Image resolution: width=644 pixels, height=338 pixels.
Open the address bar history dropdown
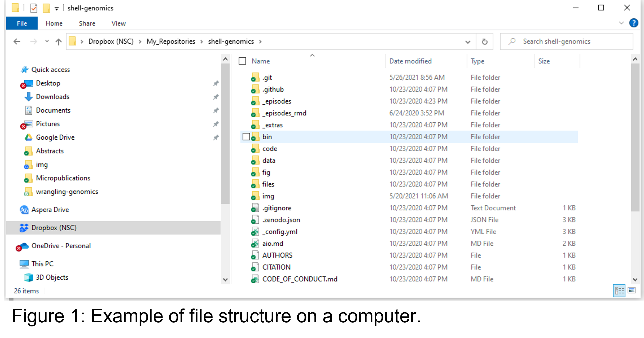click(x=467, y=41)
